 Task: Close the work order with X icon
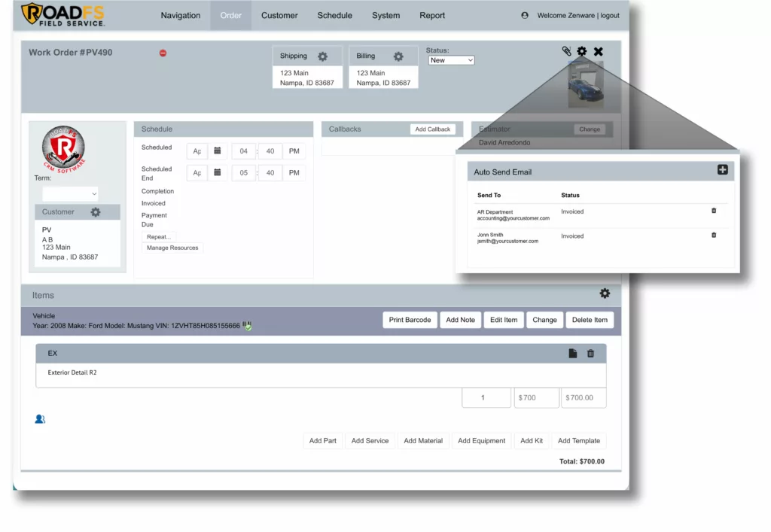599,51
